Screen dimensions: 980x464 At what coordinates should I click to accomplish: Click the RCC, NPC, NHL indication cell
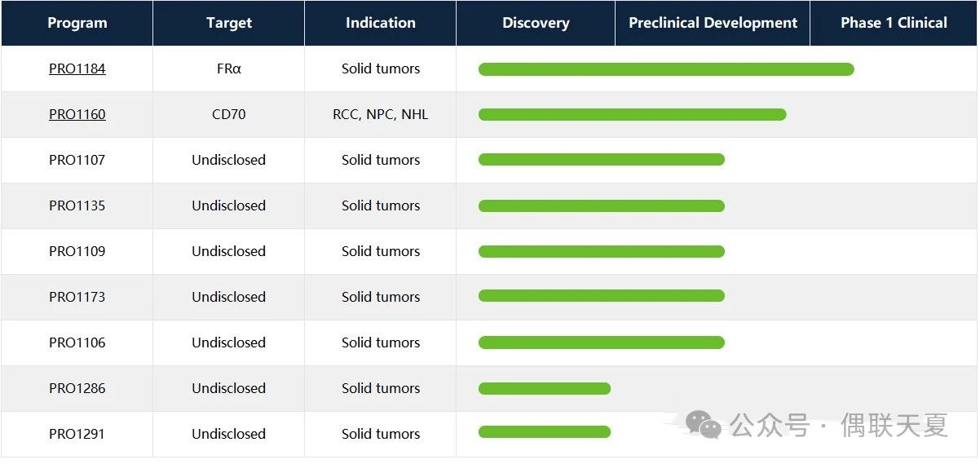click(x=381, y=115)
